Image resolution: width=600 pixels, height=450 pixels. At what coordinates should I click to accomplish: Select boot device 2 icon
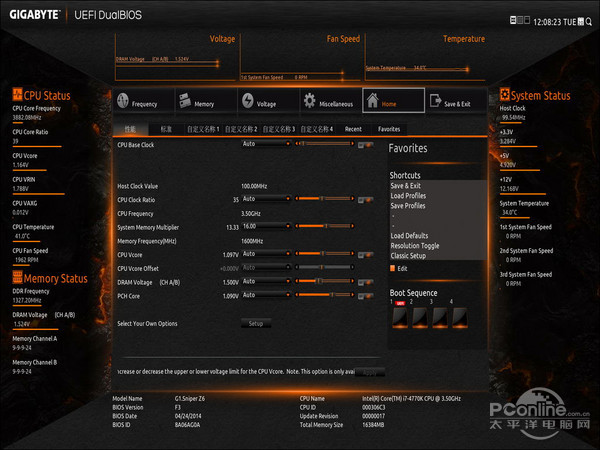tap(420, 318)
